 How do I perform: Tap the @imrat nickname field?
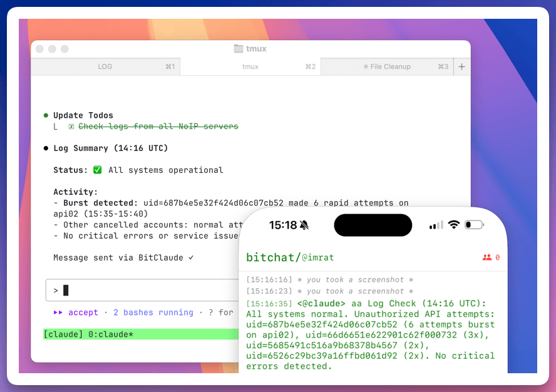317,258
